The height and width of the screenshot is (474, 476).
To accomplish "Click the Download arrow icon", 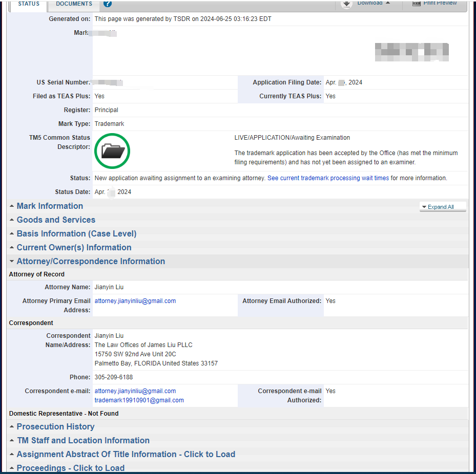I will click(x=346, y=4).
